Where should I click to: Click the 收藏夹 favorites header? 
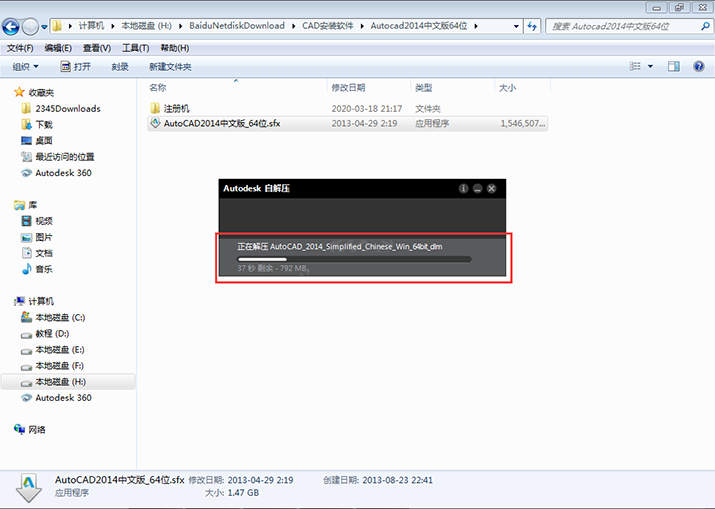(x=34, y=93)
